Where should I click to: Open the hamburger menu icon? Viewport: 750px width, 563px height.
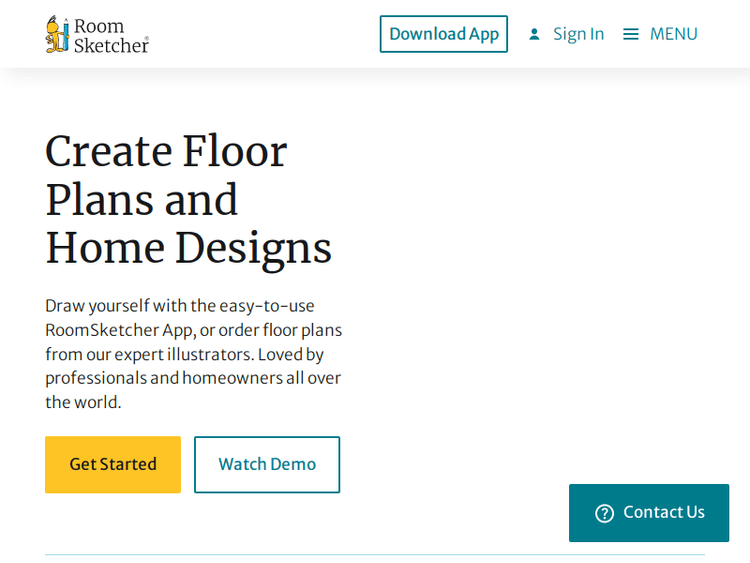coord(630,34)
